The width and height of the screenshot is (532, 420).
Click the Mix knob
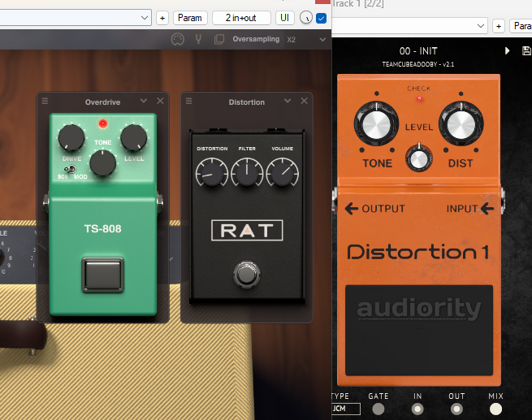tap(495, 409)
